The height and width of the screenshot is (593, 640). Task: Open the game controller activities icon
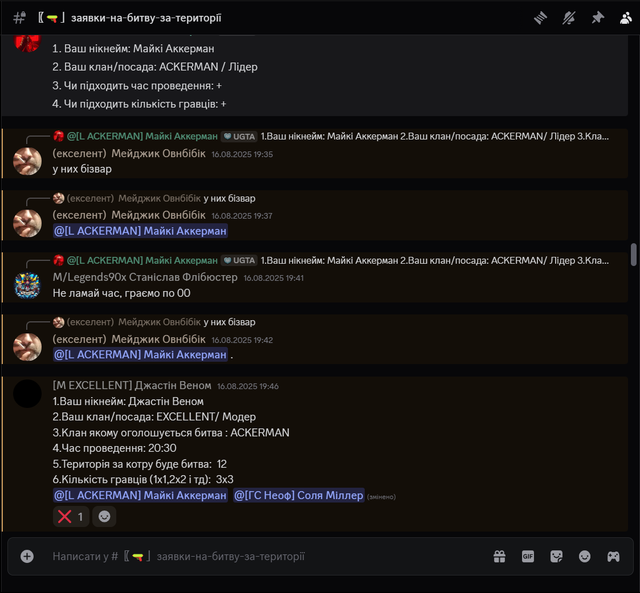[x=613, y=556]
